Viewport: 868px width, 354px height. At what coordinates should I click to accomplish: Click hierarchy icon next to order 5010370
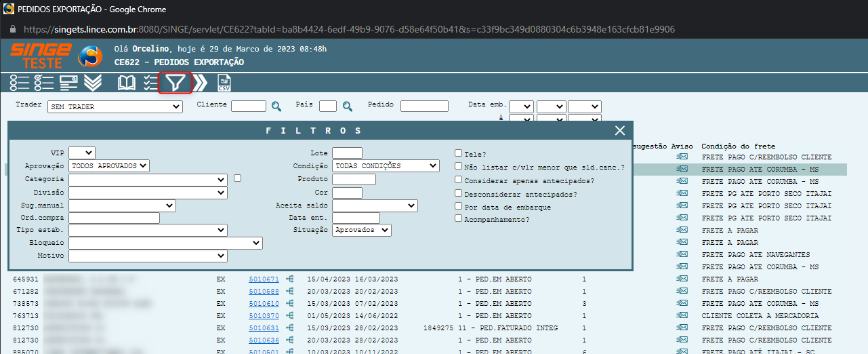coord(290,315)
